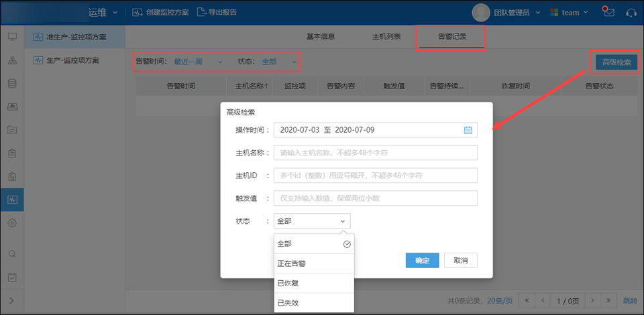This screenshot has height=315, width=644.
Task: Click the monitor screen icon atop the sidebar
Action: click(x=12, y=36)
